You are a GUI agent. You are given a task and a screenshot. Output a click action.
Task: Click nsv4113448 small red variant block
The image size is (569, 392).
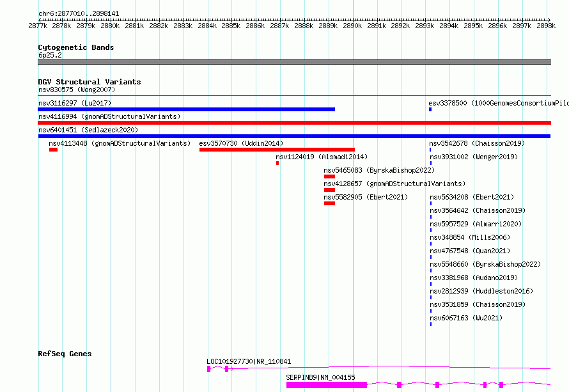[x=53, y=150]
